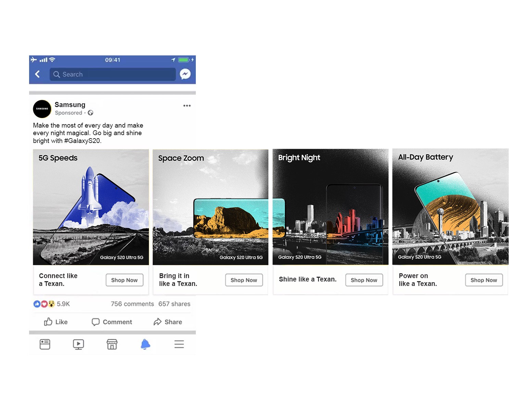Viewport: 532px width, 406px height.
Task: Open the 756 comments link
Action: pyautogui.click(x=132, y=304)
